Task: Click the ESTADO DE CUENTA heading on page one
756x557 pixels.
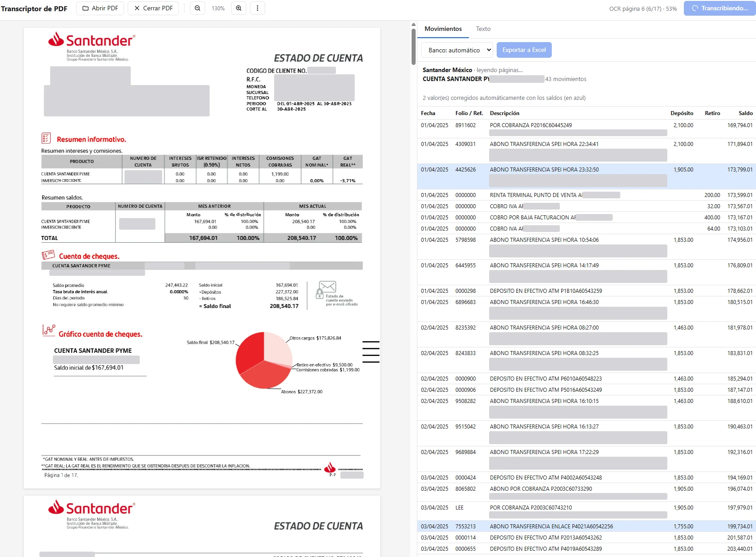Action: pyautogui.click(x=318, y=58)
